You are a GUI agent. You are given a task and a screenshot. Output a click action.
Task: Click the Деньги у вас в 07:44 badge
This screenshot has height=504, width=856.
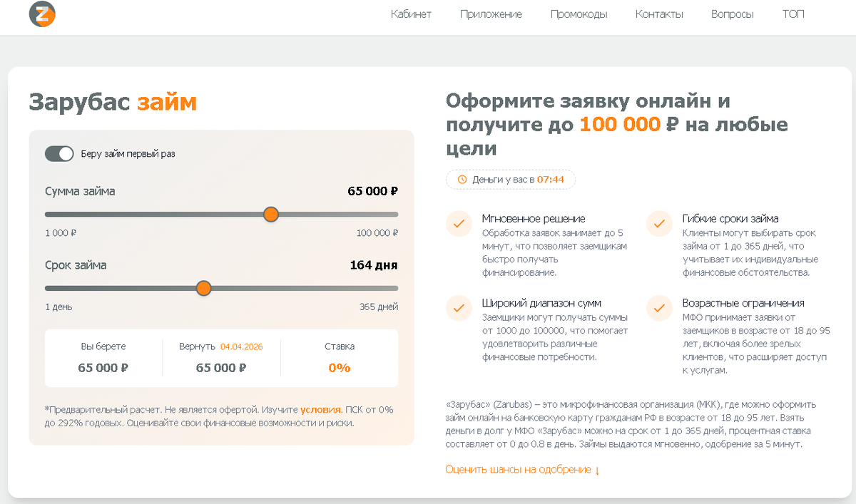pos(511,180)
